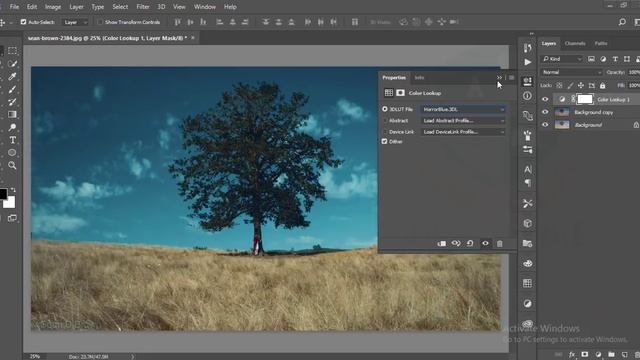Open the 3D panel cube icon
The width and height of the screenshot is (640, 360).
527,223
